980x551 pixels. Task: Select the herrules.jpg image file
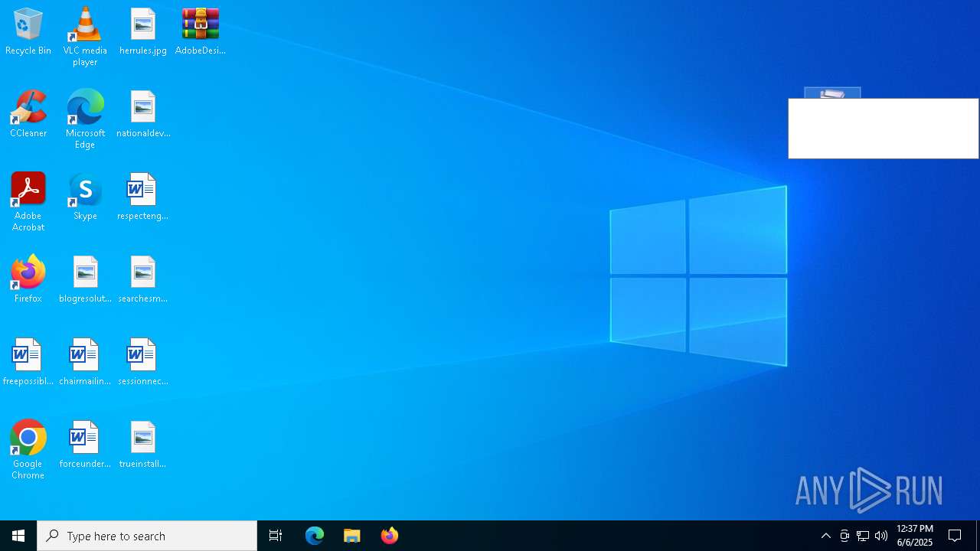click(143, 32)
